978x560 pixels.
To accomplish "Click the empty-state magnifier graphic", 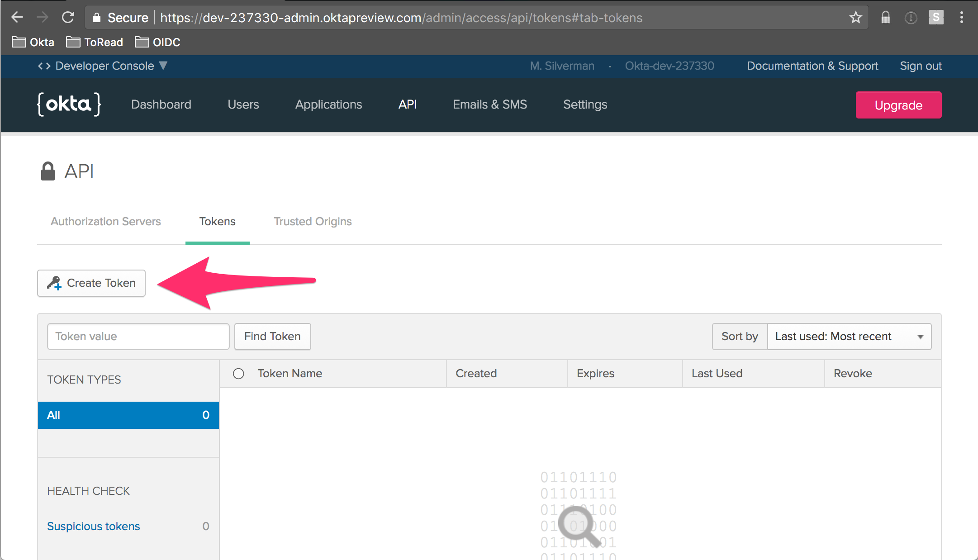I will click(579, 526).
